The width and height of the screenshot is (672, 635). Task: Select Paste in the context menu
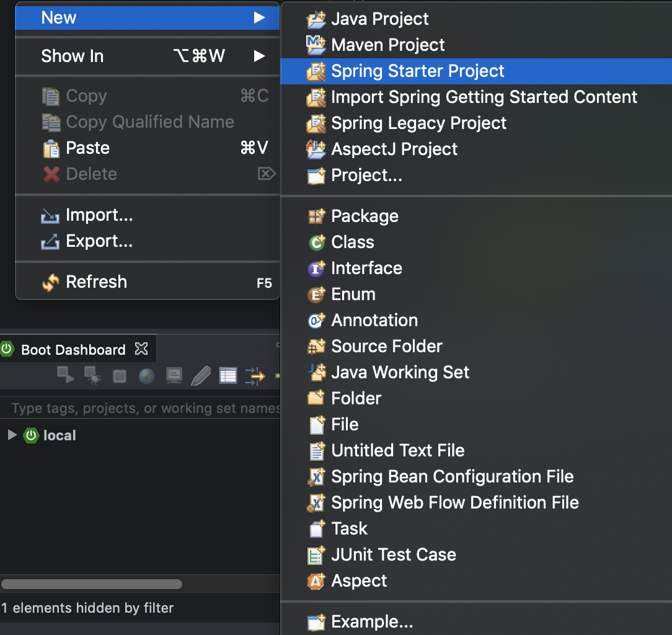(x=148, y=148)
